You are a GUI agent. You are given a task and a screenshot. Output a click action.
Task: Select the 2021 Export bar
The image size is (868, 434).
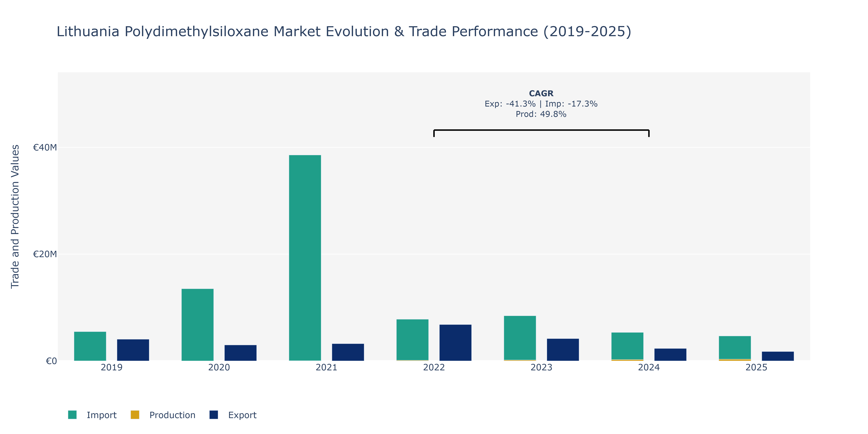(x=348, y=352)
